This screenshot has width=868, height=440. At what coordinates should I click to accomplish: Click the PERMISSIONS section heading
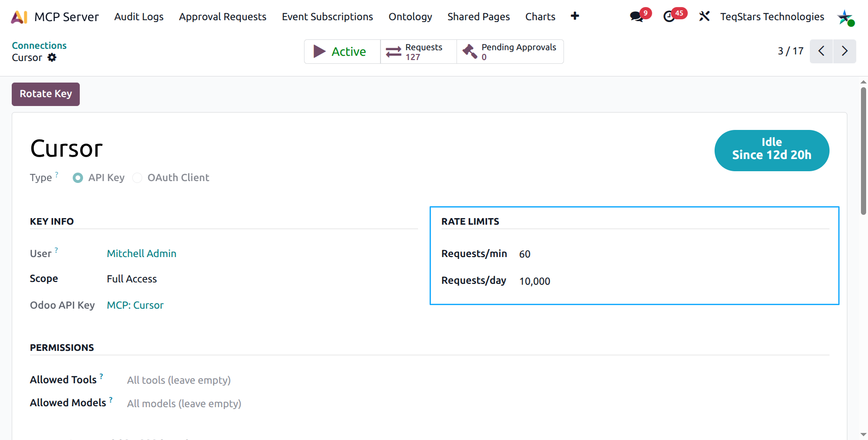[x=62, y=348]
